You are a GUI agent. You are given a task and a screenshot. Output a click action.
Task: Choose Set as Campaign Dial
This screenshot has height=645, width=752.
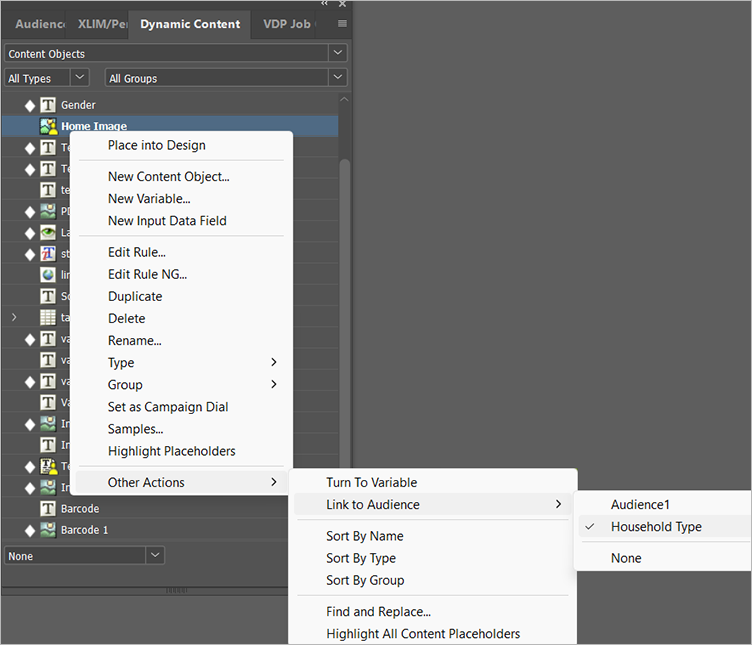point(168,407)
